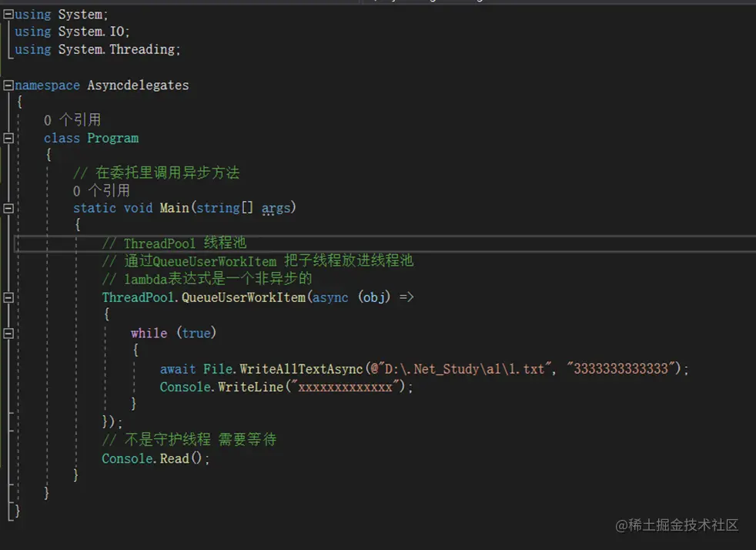This screenshot has height=550, width=756.
Task: Collapse the using directives block
Action: click(x=8, y=15)
